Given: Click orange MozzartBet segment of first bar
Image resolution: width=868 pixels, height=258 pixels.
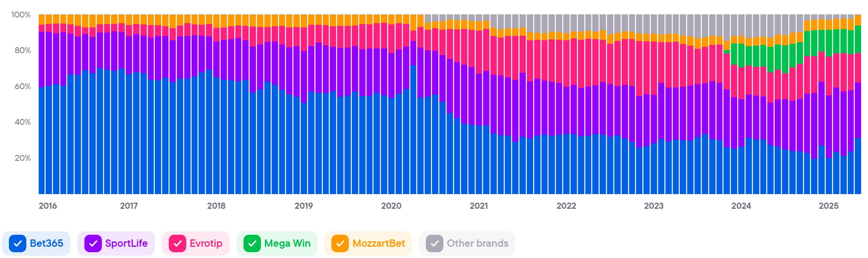Looking at the screenshot, I should pos(41,19).
